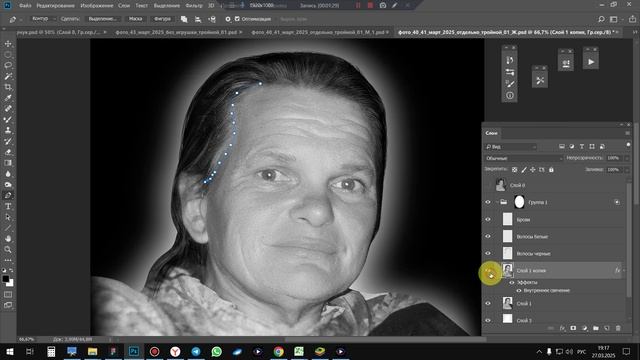
Task: Open the path alignment icon
Action: point(198,19)
